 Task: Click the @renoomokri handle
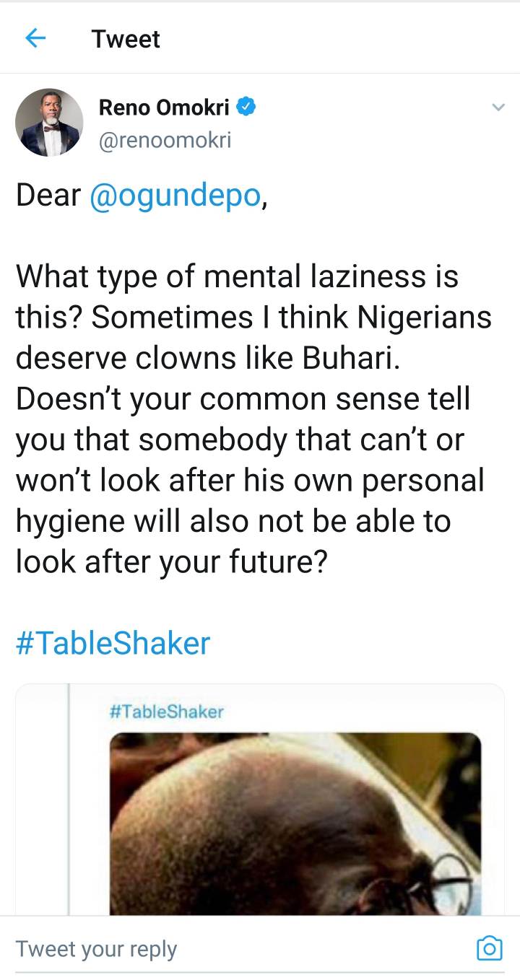tap(165, 139)
